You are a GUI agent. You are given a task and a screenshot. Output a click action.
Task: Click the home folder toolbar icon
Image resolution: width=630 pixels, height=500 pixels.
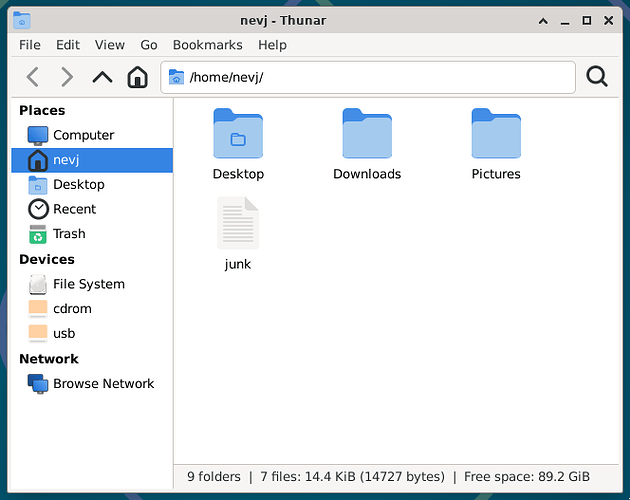138,77
